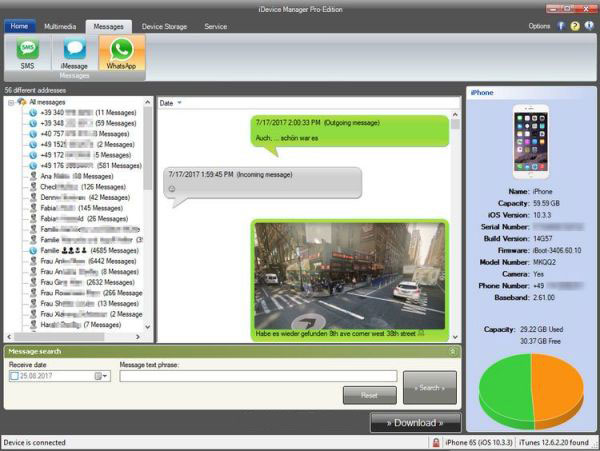Open the street photo in outgoing message

[350, 276]
